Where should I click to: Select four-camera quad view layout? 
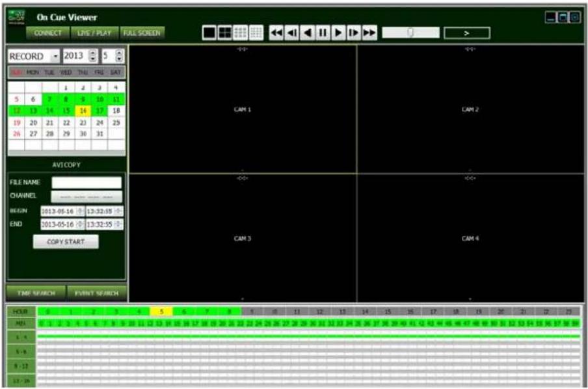224,33
